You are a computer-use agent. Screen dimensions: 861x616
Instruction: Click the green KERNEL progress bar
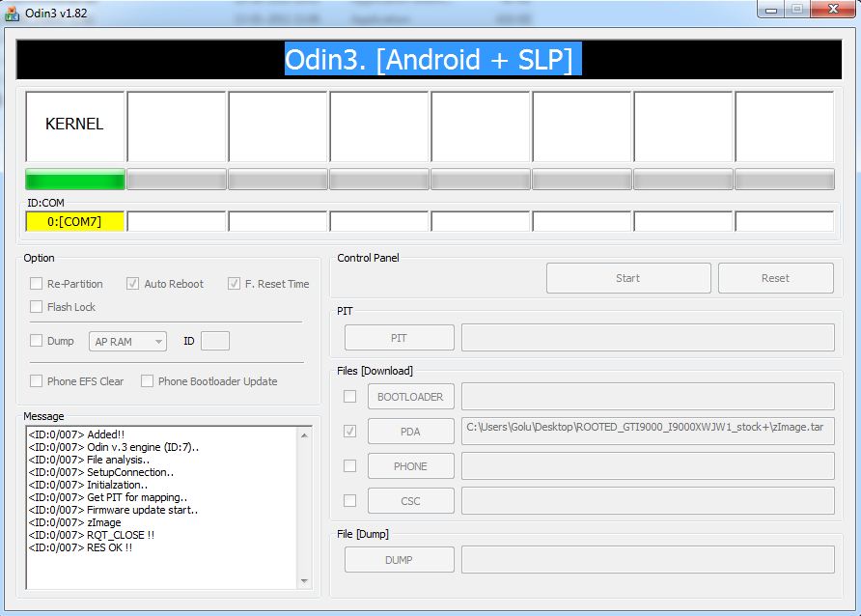(74, 180)
